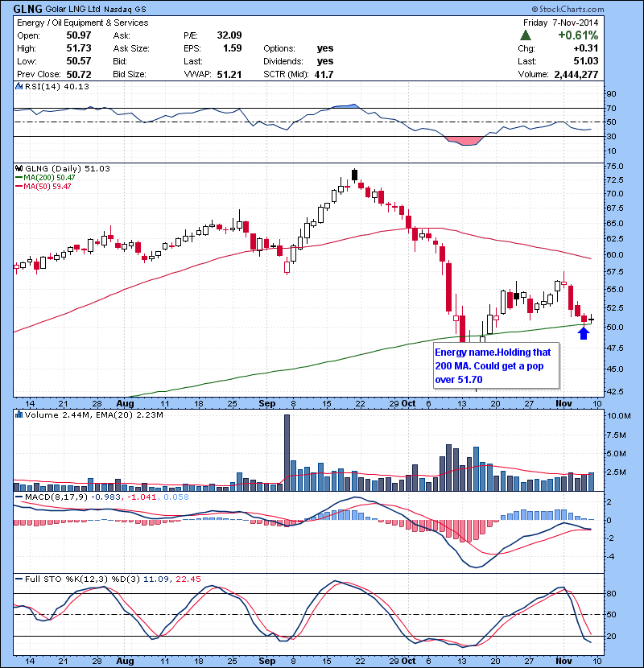The width and height of the screenshot is (644, 668).
Task: Click the Energy / Oil Equipment & Services text
Action: 83,23
